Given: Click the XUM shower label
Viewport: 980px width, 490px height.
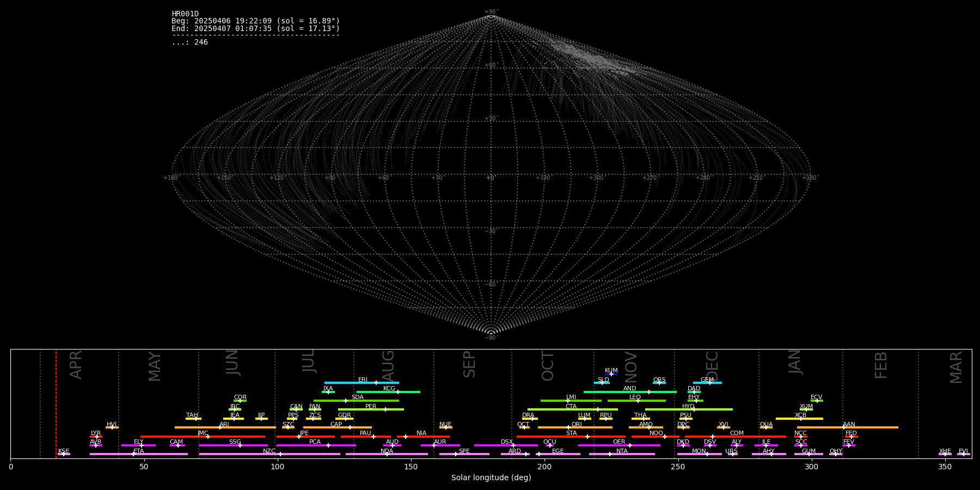Looking at the screenshot, I should pyautogui.click(x=806, y=407).
